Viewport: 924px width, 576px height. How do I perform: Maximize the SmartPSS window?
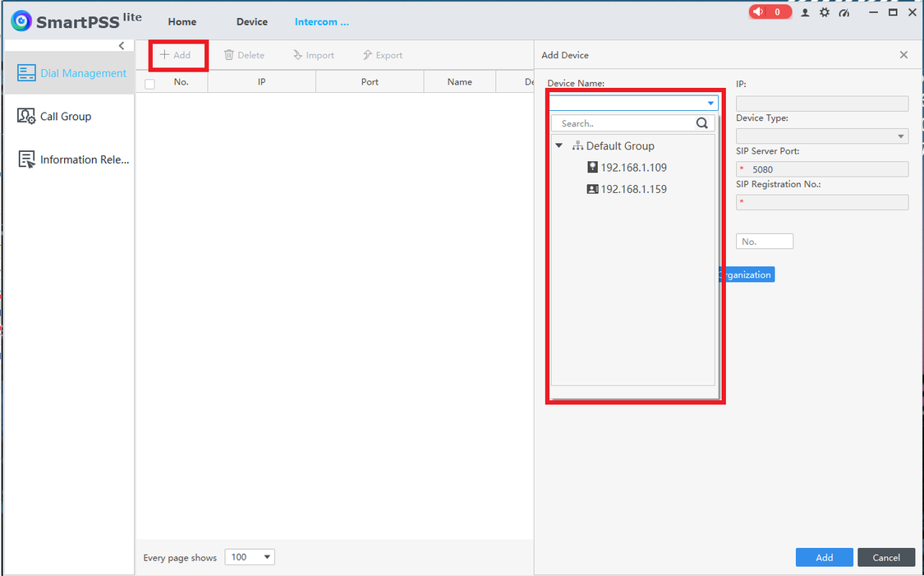click(893, 12)
